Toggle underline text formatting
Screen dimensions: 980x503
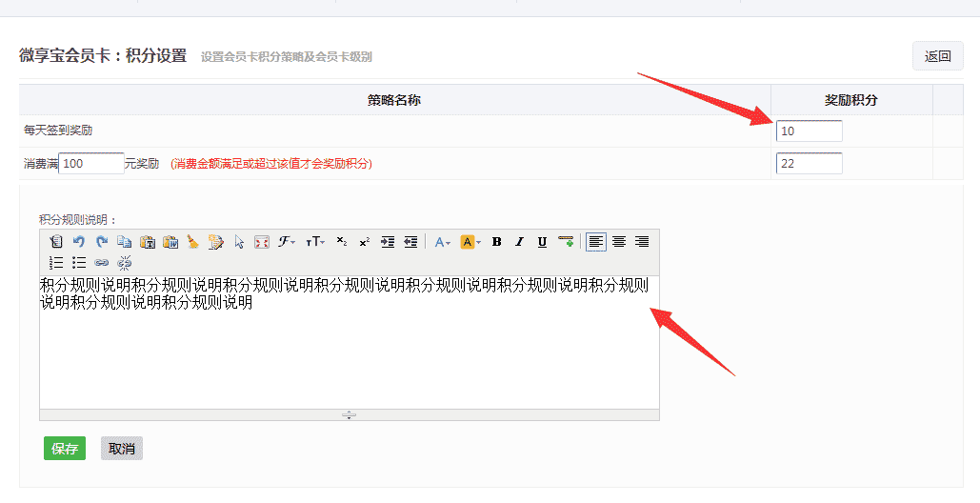[x=542, y=242]
